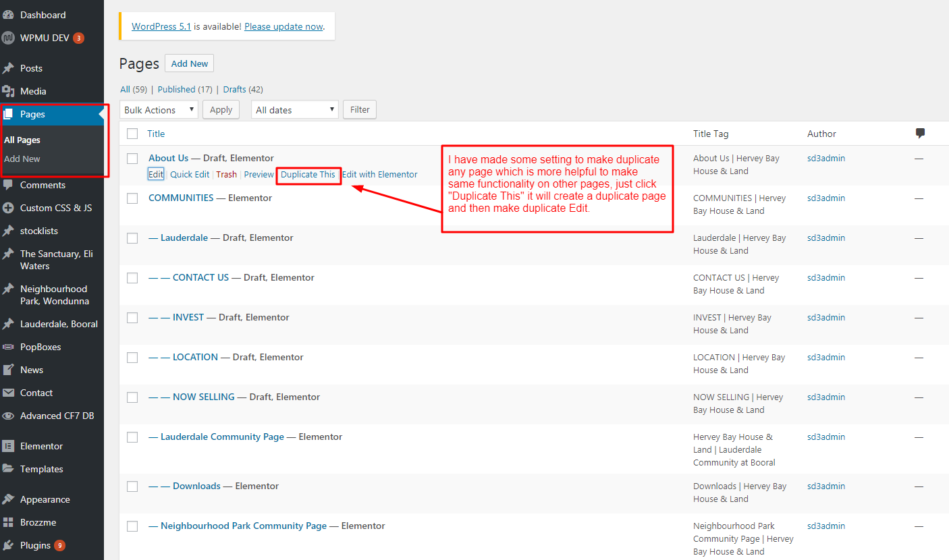This screenshot has width=949, height=560.
Task: Click the Plugins plug icon
Action: [8, 545]
